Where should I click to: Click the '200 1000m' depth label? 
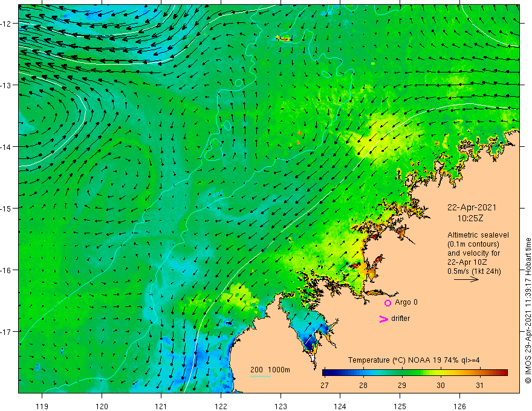[x=270, y=370]
